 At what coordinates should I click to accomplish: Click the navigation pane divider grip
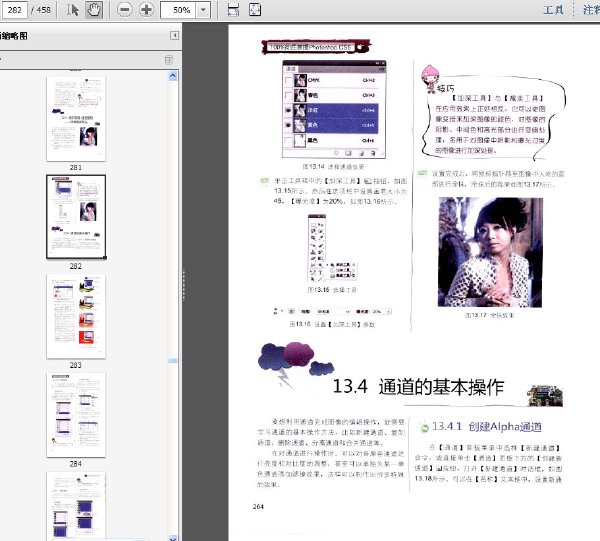(x=184, y=285)
